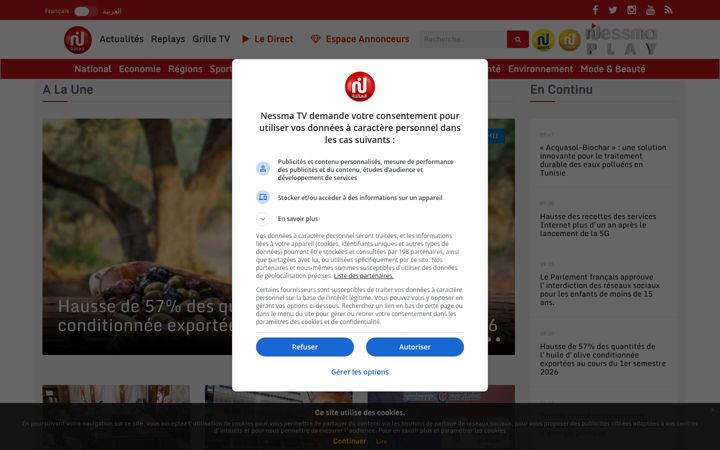The width and height of the screenshot is (720, 450).
Task: Open the yellow Nessma sport round icon
Action: (x=543, y=40)
